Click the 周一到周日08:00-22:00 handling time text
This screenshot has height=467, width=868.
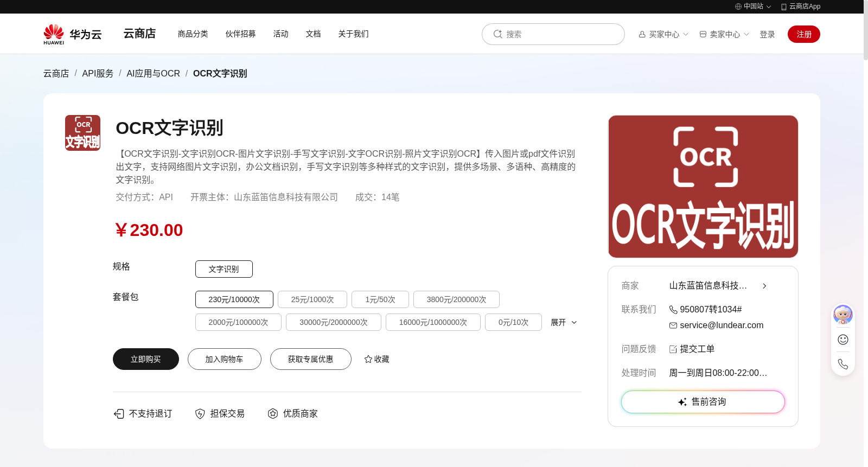point(718,373)
